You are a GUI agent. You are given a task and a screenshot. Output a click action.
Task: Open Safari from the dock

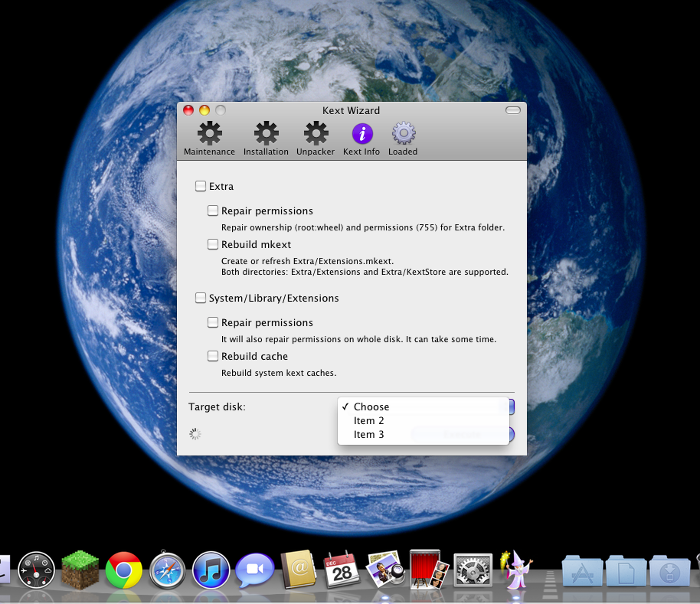pos(168,570)
